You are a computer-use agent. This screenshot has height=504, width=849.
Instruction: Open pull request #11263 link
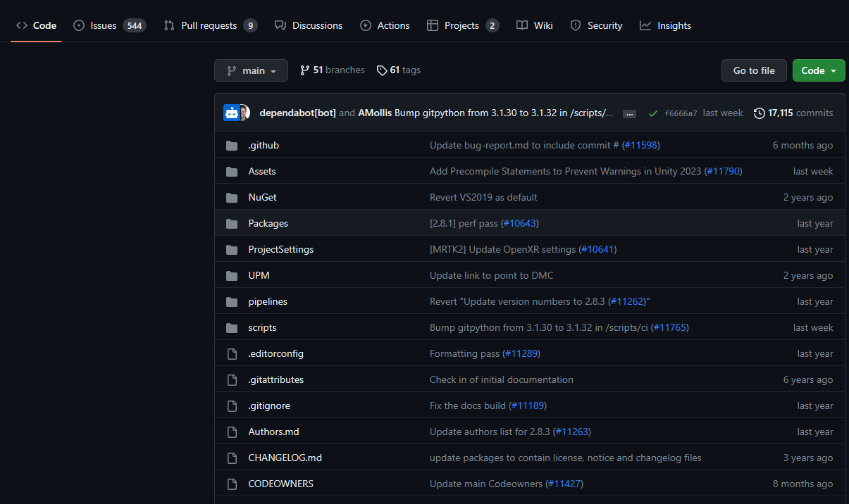tap(572, 431)
